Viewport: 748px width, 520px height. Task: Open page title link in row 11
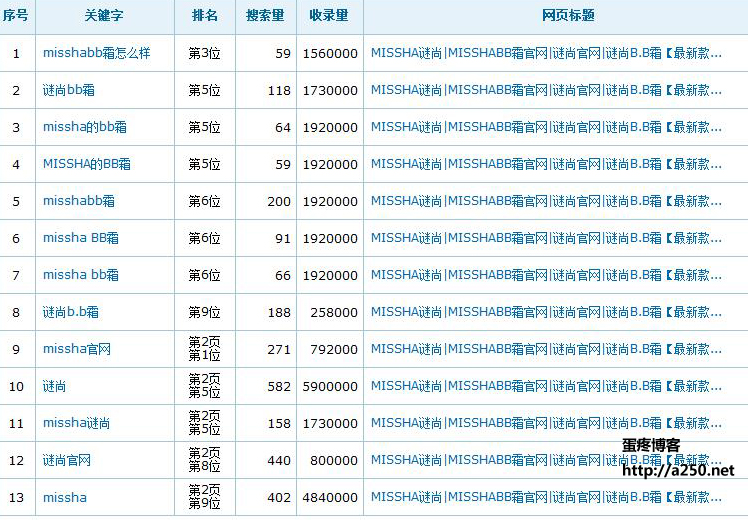coord(546,423)
